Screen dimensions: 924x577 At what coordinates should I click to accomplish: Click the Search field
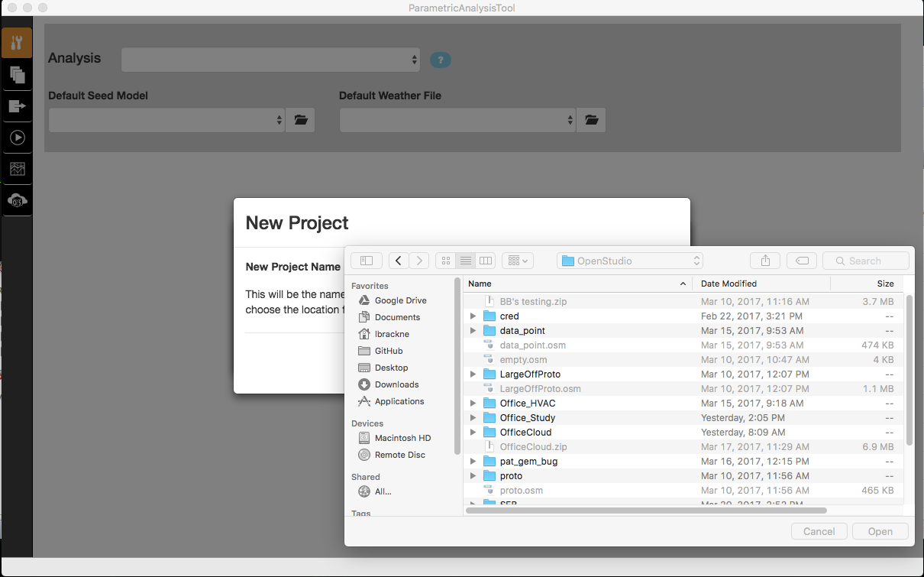click(865, 261)
